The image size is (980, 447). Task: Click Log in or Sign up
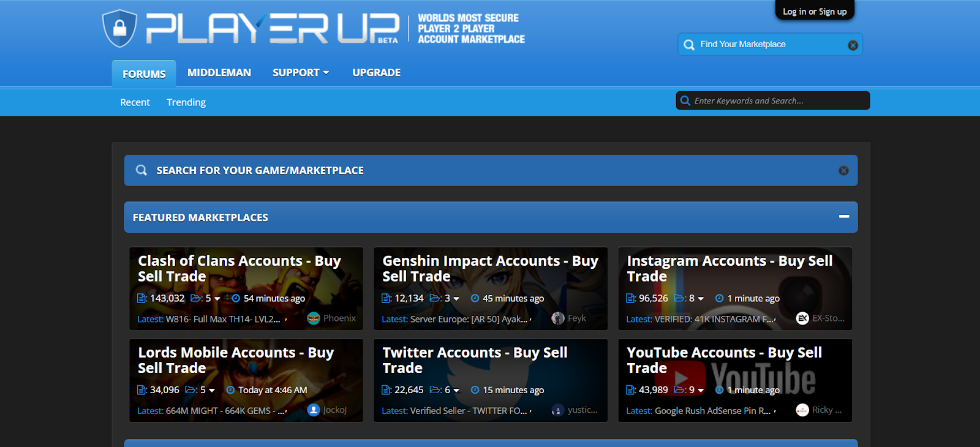pyautogui.click(x=815, y=11)
